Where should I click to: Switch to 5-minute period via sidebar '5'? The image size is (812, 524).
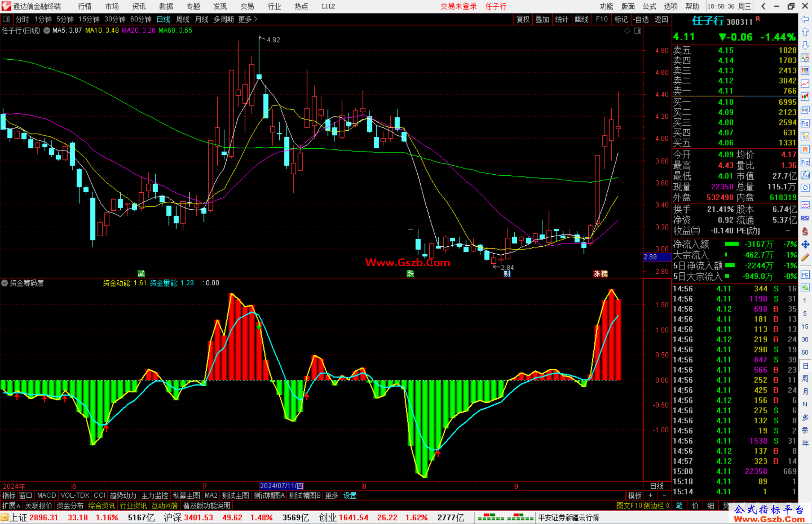click(x=804, y=313)
